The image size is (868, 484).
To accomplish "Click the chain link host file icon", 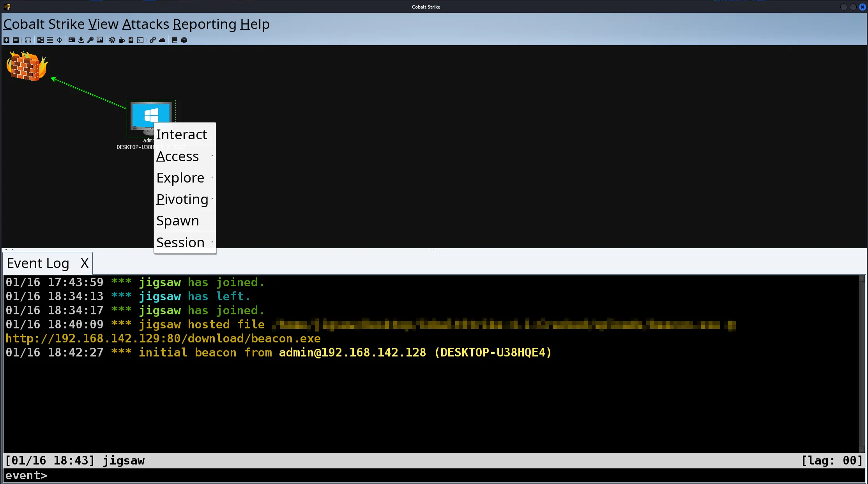I will coord(153,40).
